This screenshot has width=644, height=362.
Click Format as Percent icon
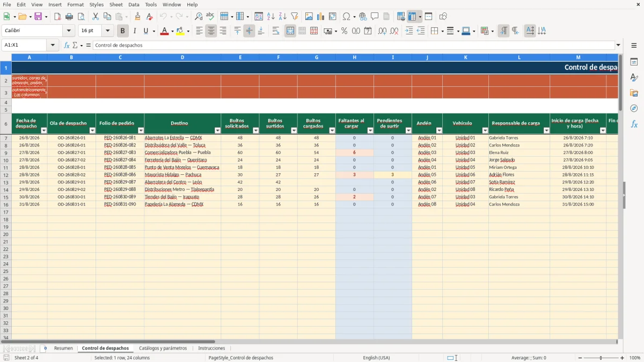345,31
